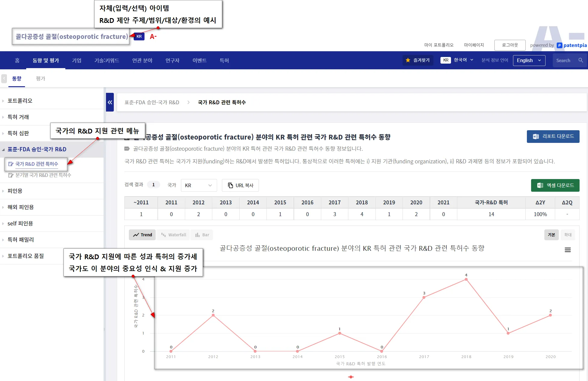Open chart hamburger menu icon
This screenshot has height=381, width=588.
coord(568,250)
